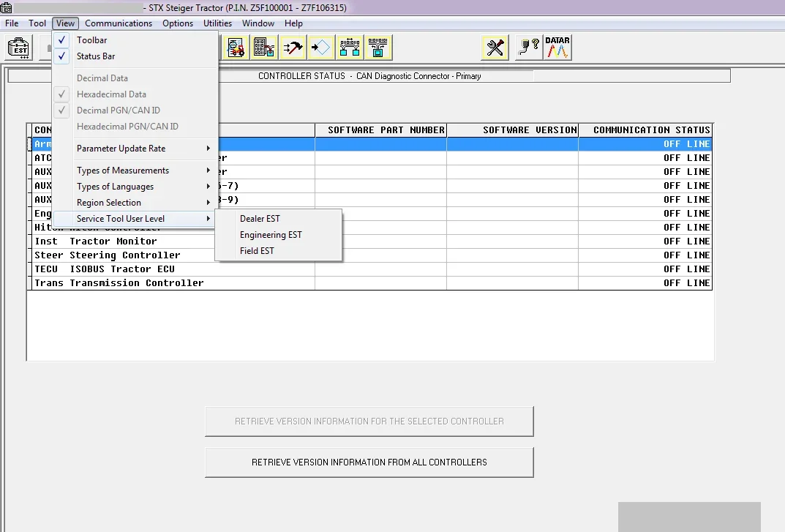Click Retrieve Version Information From All Controllers

pyautogui.click(x=369, y=462)
